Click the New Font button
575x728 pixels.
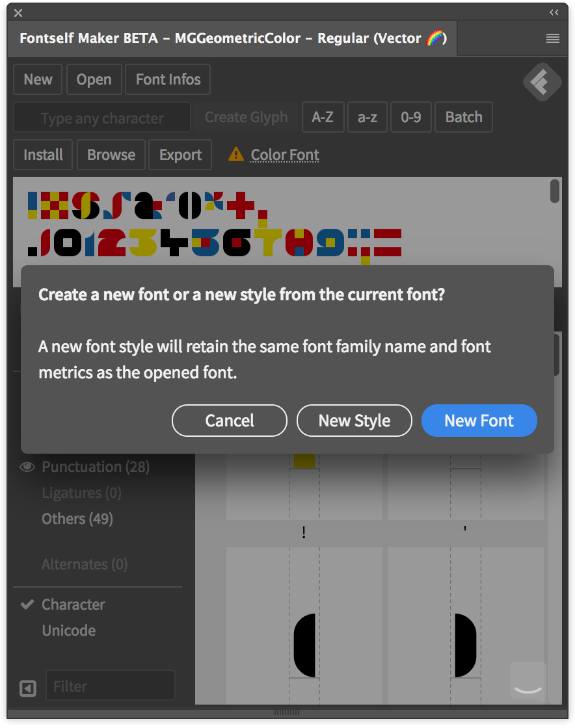[479, 420]
